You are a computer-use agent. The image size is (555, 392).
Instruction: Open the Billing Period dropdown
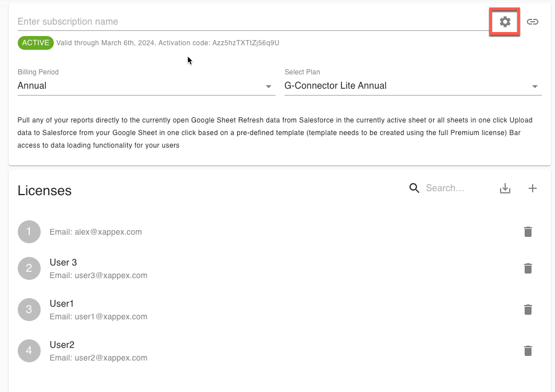click(146, 86)
